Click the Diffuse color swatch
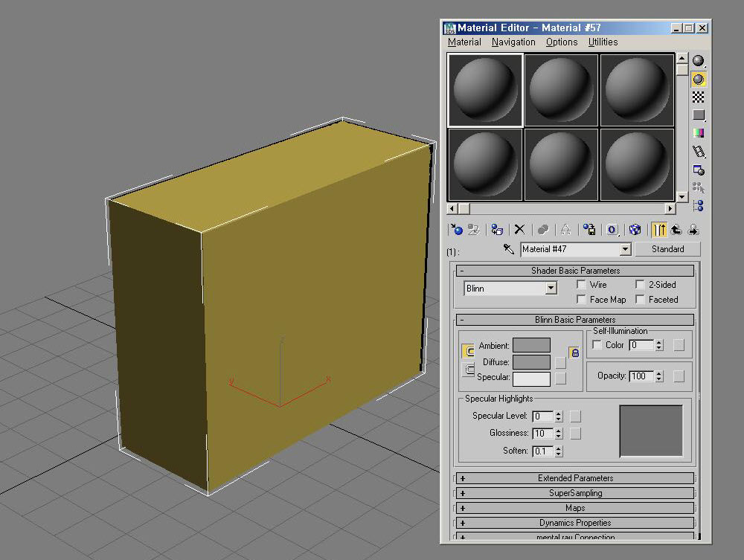744x560 pixels. coord(531,362)
